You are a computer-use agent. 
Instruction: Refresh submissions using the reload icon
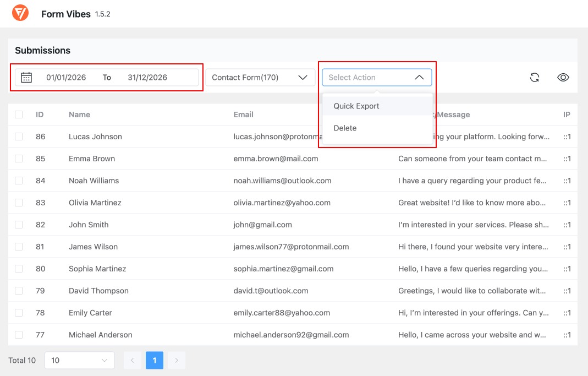pos(534,77)
